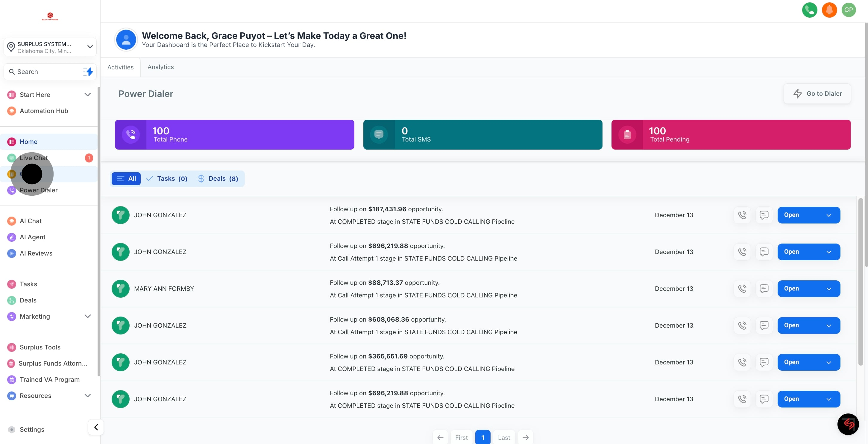The image size is (868, 444).
Task: Click the GP user avatar
Action: click(x=849, y=10)
